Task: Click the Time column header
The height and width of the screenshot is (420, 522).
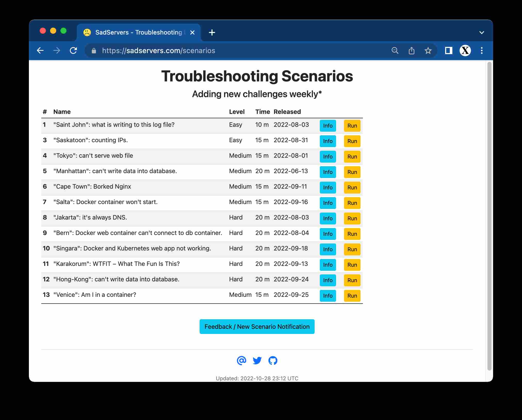Action: 263,112
